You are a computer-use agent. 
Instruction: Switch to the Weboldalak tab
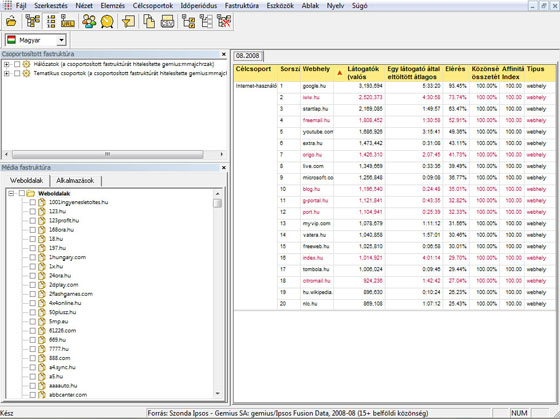coord(26,180)
